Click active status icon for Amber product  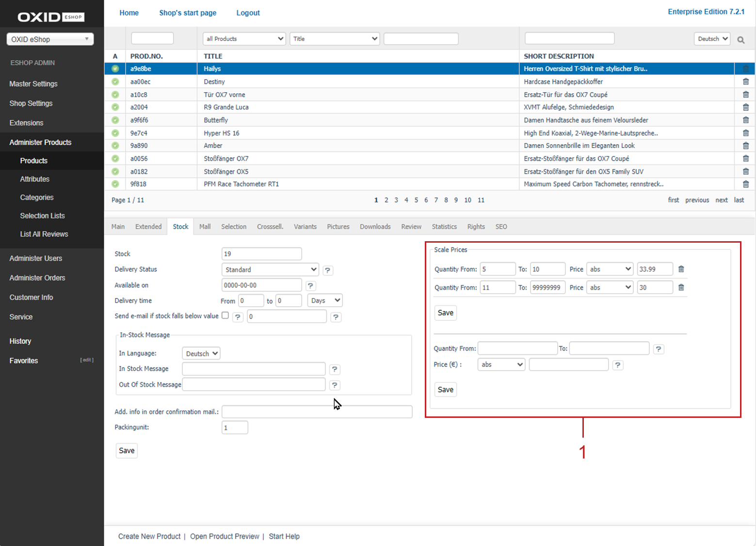point(115,146)
